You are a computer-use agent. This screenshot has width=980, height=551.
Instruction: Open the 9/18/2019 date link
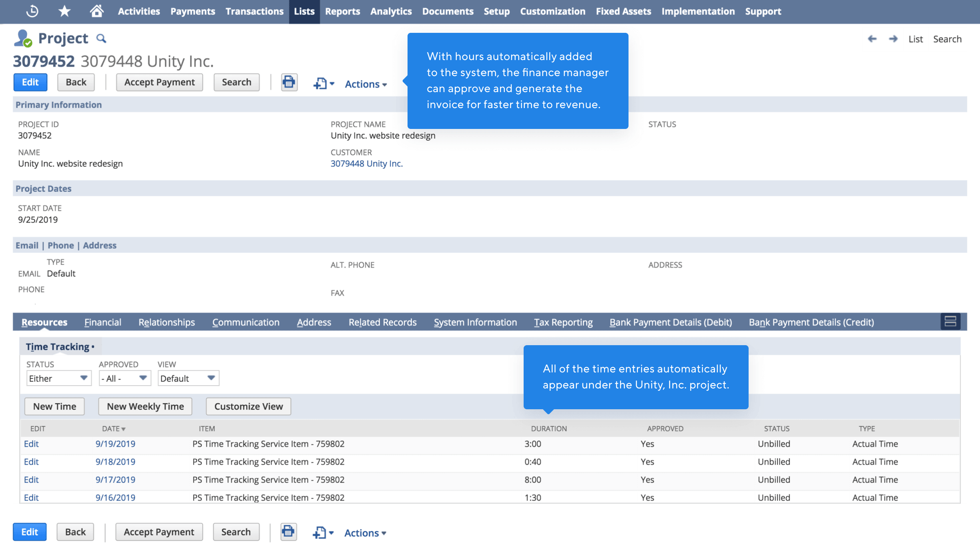(x=115, y=462)
